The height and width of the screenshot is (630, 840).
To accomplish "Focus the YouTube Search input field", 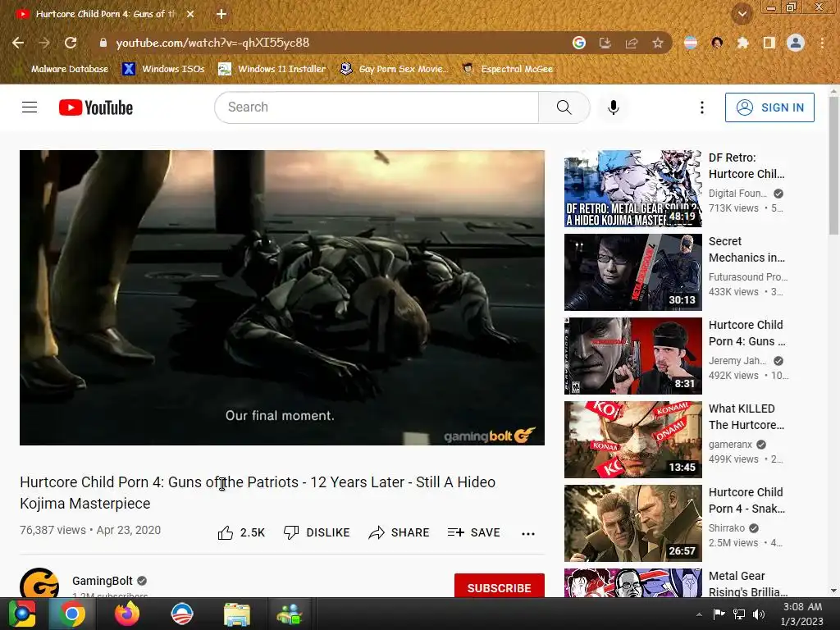I will (x=377, y=107).
